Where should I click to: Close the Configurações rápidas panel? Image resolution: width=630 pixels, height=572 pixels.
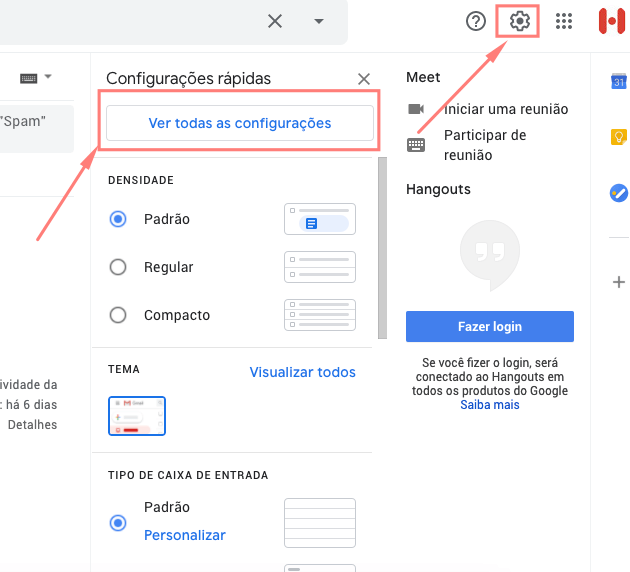(x=364, y=79)
